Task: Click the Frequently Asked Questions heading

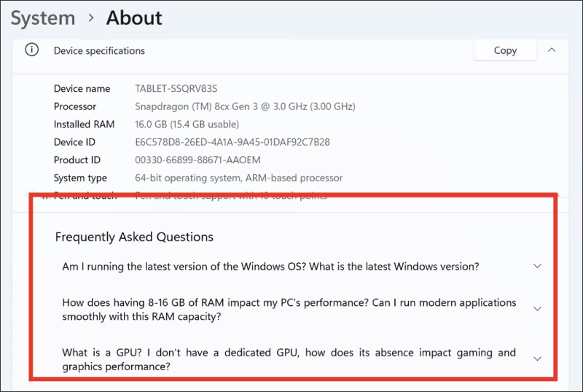Action: (x=134, y=237)
